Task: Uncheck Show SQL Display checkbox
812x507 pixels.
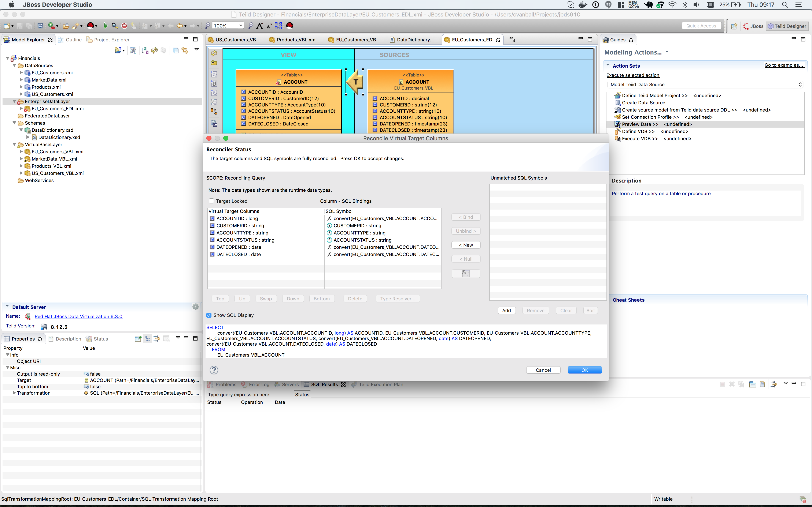Action: (209, 315)
